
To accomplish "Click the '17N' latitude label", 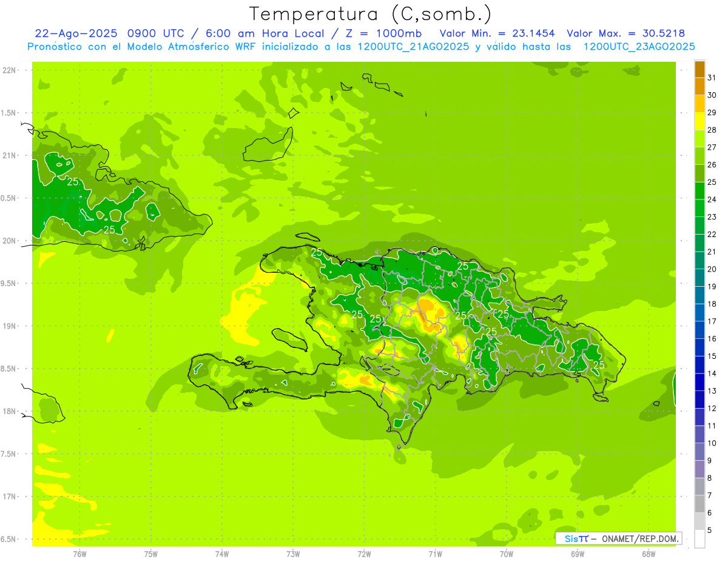I will click(x=10, y=497).
